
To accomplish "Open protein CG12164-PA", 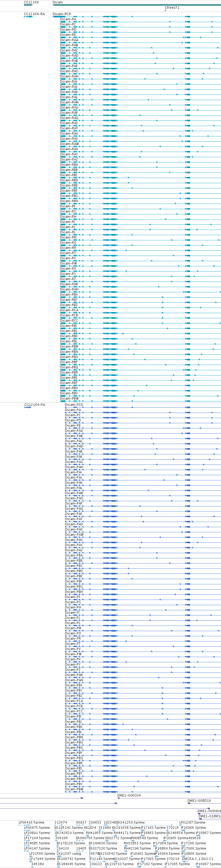I will tap(35, 405).
